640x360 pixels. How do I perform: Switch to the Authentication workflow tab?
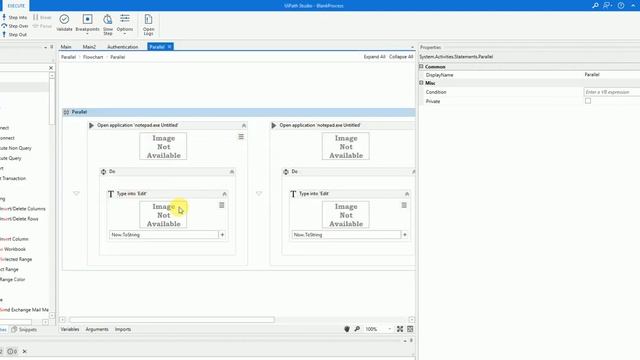[122, 47]
